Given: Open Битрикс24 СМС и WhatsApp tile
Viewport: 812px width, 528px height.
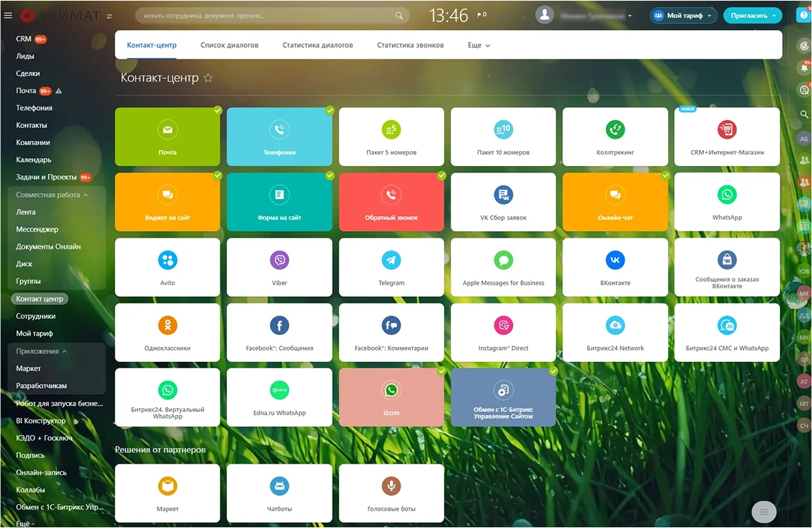Looking at the screenshot, I should point(727,333).
